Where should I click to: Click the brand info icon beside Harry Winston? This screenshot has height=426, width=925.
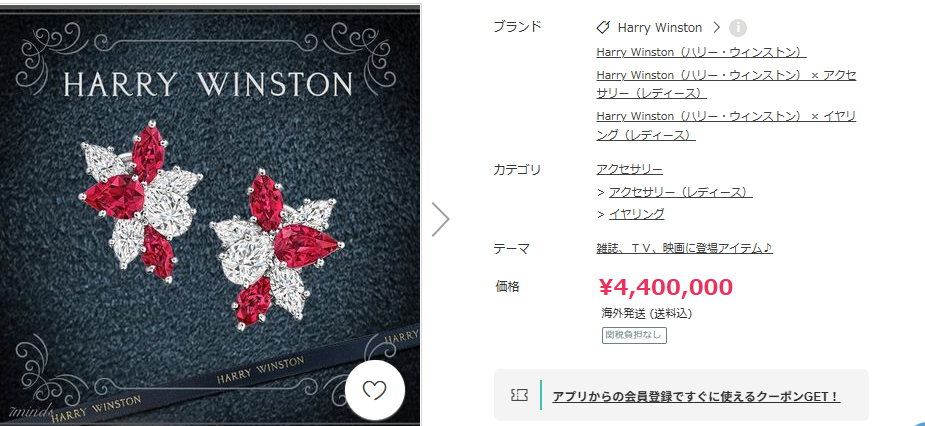pyautogui.click(x=738, y=28)
